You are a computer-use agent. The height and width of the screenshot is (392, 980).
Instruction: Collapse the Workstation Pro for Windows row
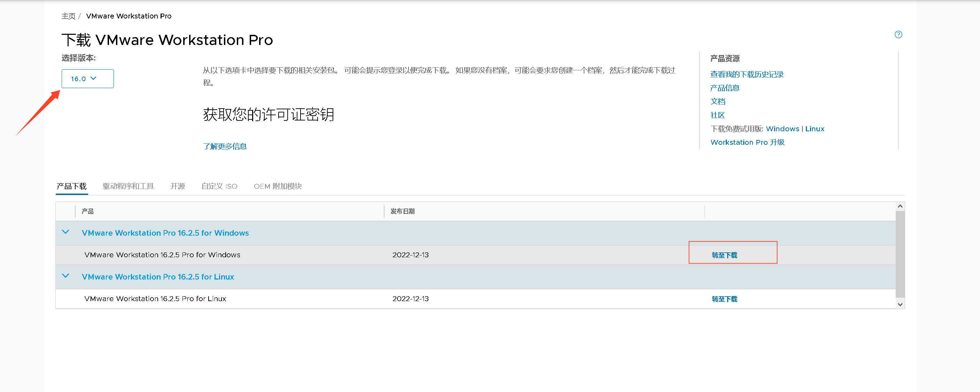(65, 232)
